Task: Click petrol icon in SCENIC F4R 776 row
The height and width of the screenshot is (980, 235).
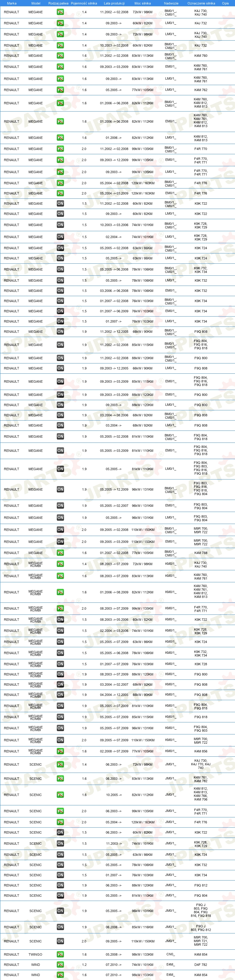Action: [60, 822]
